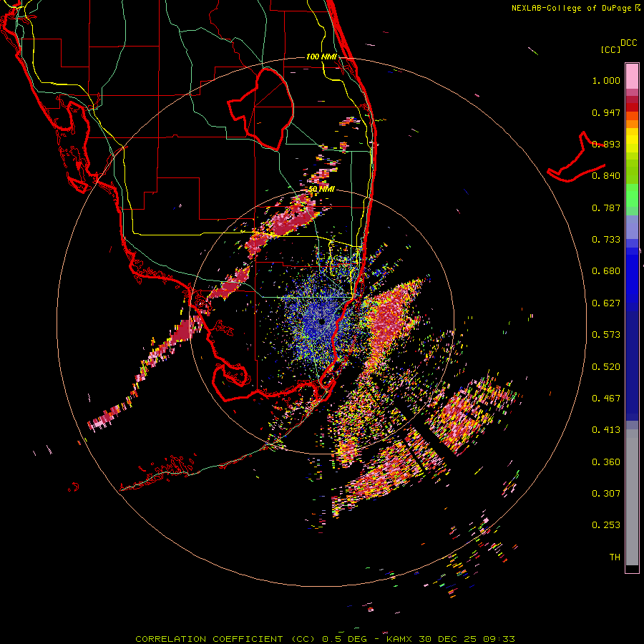Select the 0.893 scale value

606,144
